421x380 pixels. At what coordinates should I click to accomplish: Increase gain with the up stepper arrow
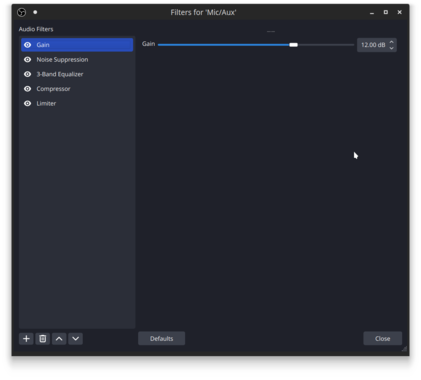(392, 42)
